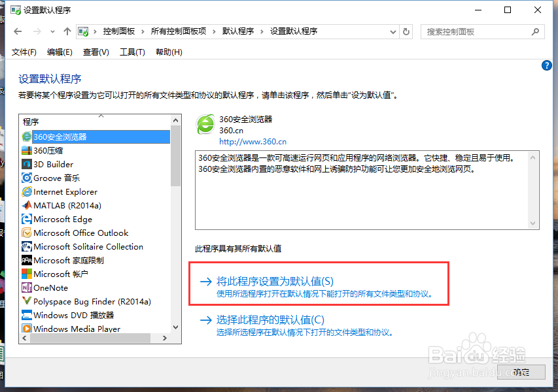558x392 pixels.
Task: Open the 帮助(H) menu
Action: click(x=169, y=52)
